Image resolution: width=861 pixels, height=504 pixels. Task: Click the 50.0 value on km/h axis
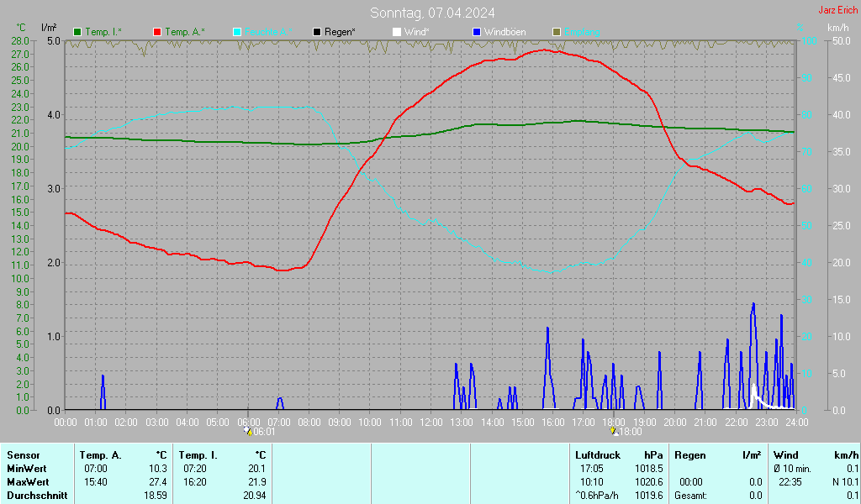tap(841, 40)
